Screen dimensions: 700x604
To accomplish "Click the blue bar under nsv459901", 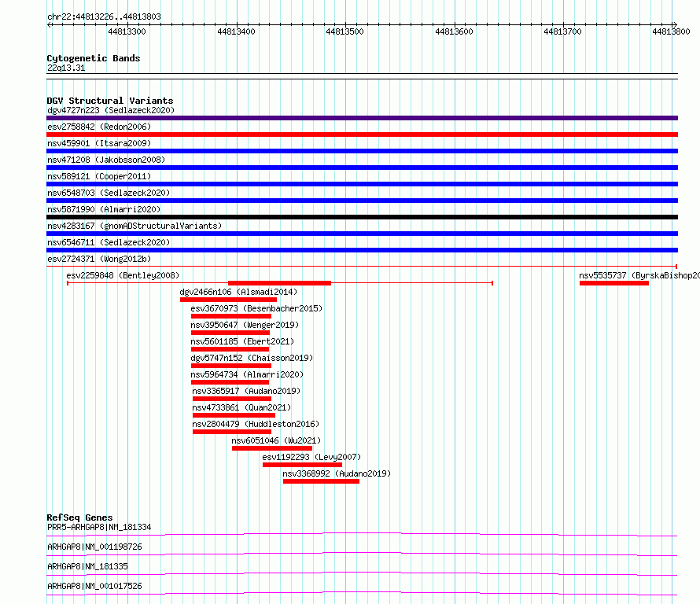I will point(362,151).
